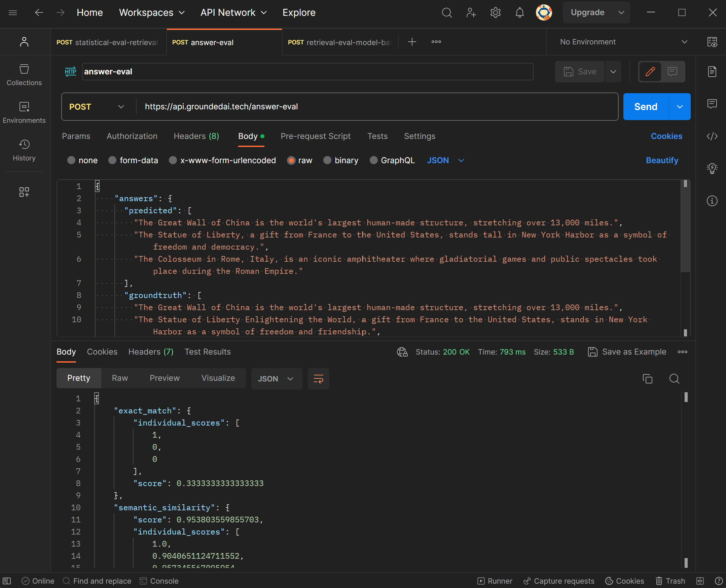
Task: Open the comments icon in right sidebar
Action: point(712,104)
